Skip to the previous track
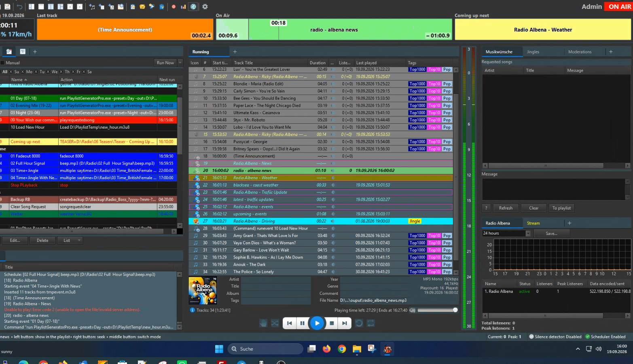The width and height of the screenshot is (633, 364). (x=290, y=323)
